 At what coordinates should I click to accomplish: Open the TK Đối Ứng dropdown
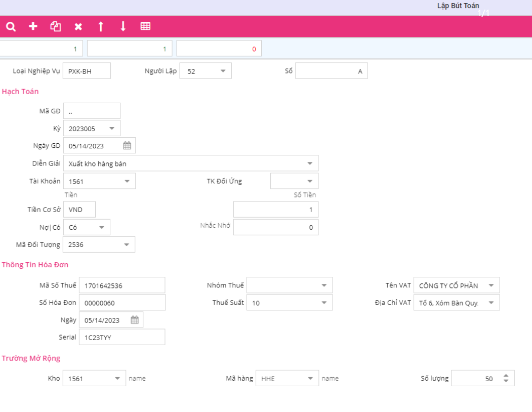coord(310,181)
